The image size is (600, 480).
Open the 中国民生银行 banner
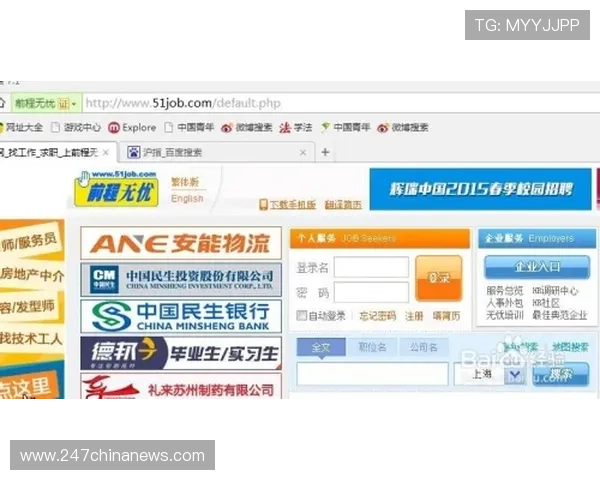[181, 316]
